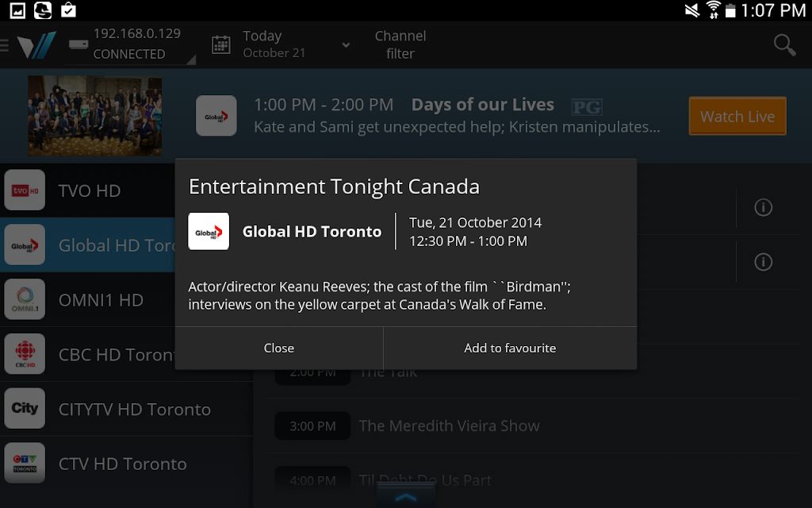Open the search magnifier icon
This screenshot has height=508, width=812.
point(784,45)
